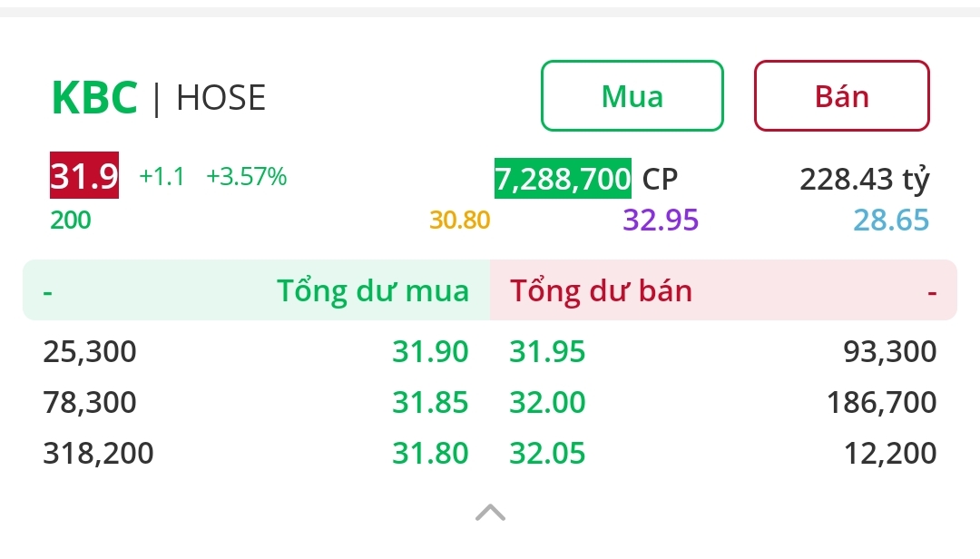Tap the HOSE exchange label
This screenshot has width=980, height=559.
220,98
